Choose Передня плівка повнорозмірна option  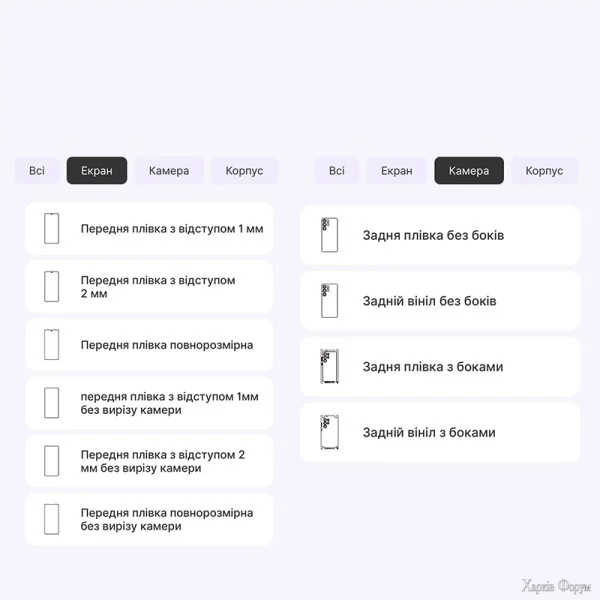coord(167,345)
